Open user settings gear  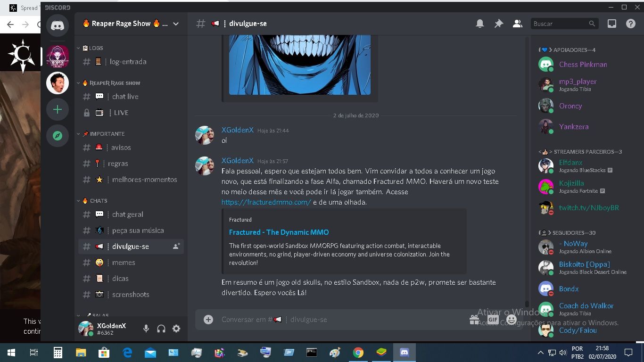click(x=176, y=329)
